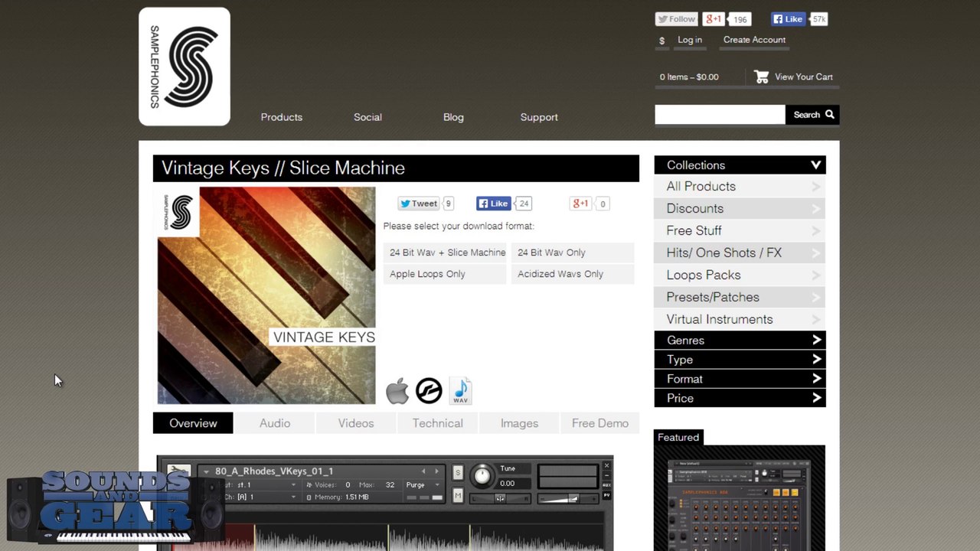
Task: Click the Tune knob in Kontakt
Action: (x=482, y=476)
